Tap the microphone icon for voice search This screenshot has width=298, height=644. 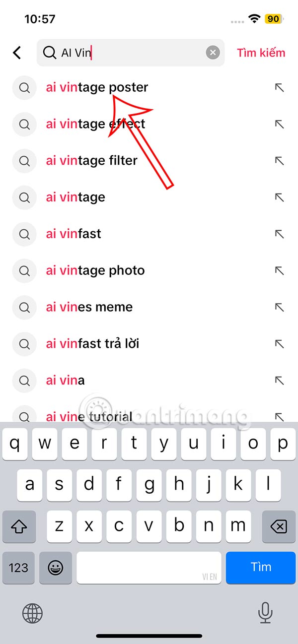pyautogui.click(x=265, y=614)
